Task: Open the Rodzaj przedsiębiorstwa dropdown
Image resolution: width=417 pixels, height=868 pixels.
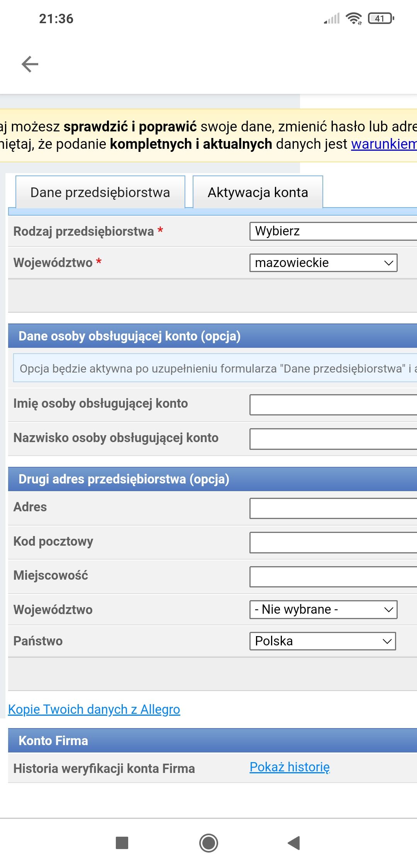Action: pyautogui.click(x=332, y=231)
